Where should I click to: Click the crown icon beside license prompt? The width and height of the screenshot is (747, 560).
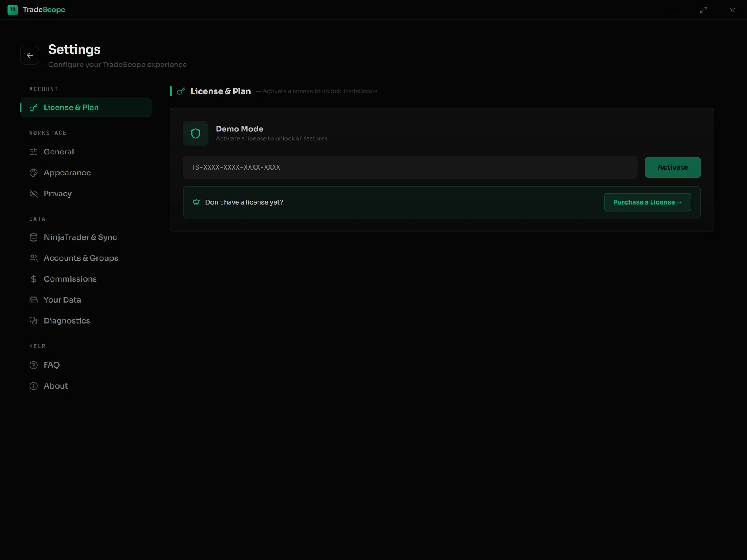196,202
